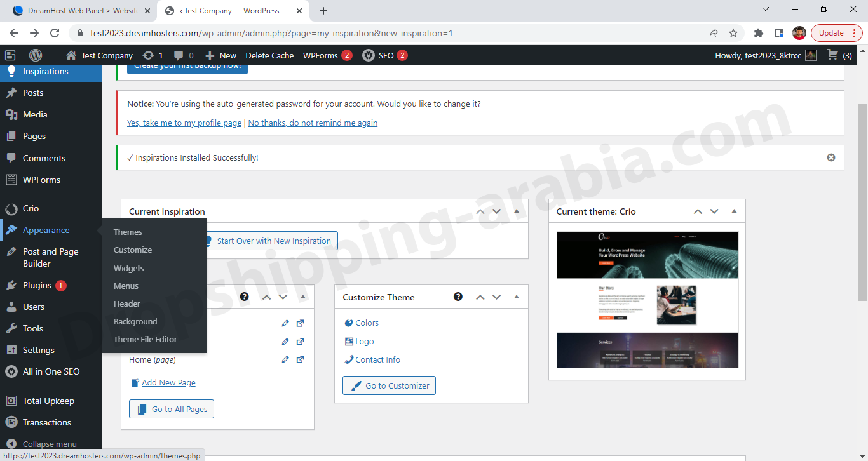
Task: Dismiss the Inspirations Installed Successfully notice
Action: click(x=831, y=157)
